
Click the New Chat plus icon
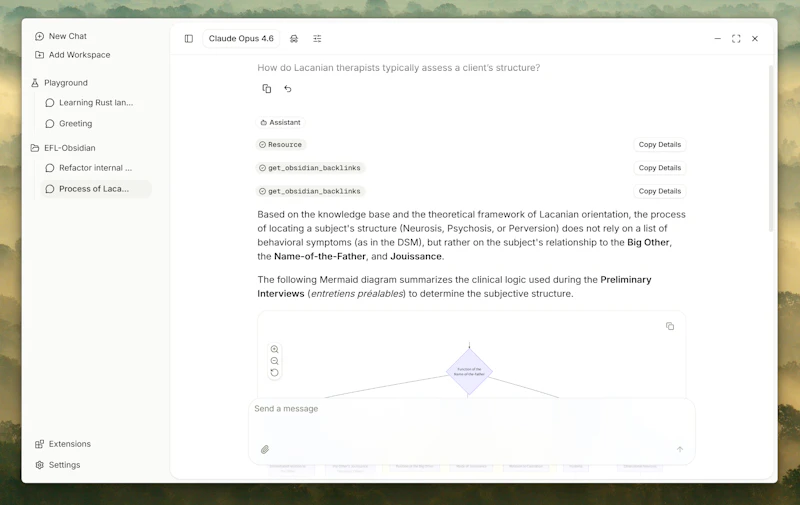click(39, 36)
